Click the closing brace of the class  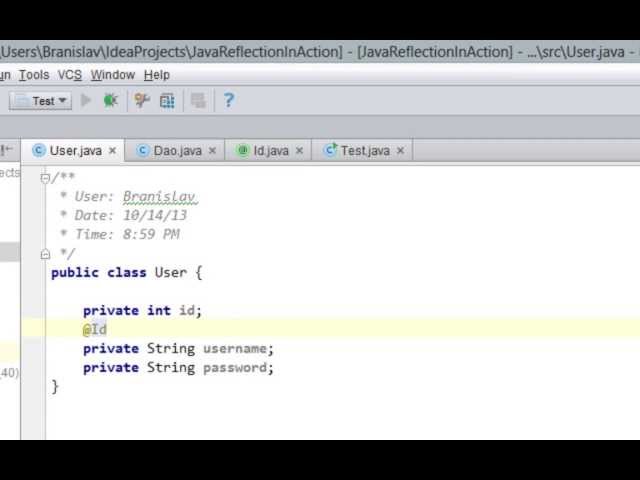click(55, 387)
